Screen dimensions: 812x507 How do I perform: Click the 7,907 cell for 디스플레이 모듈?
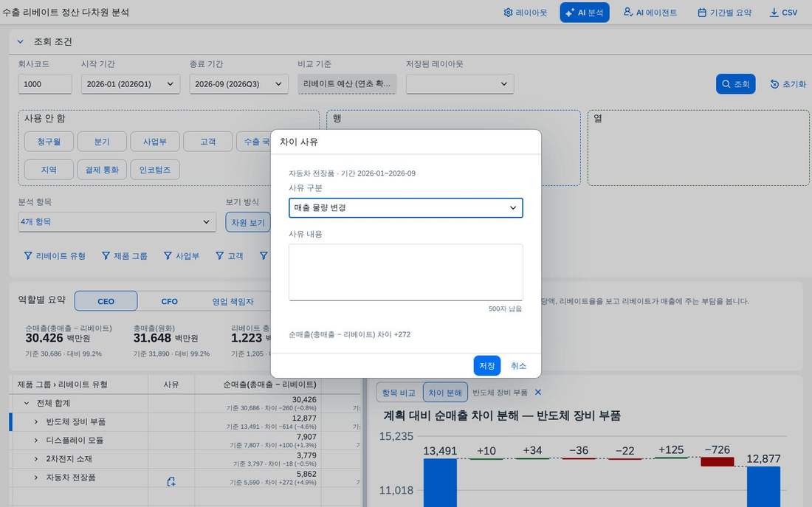coord(258,441)
